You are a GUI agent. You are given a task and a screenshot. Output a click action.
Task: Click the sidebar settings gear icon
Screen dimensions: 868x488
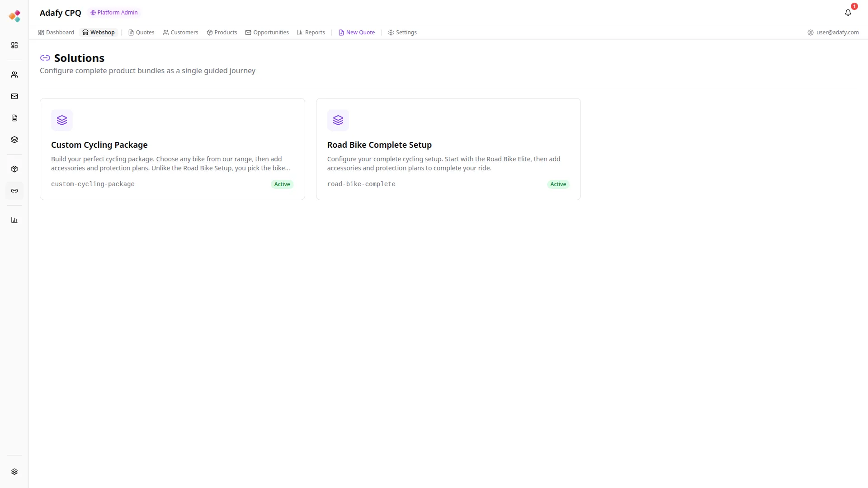(14, 472)
